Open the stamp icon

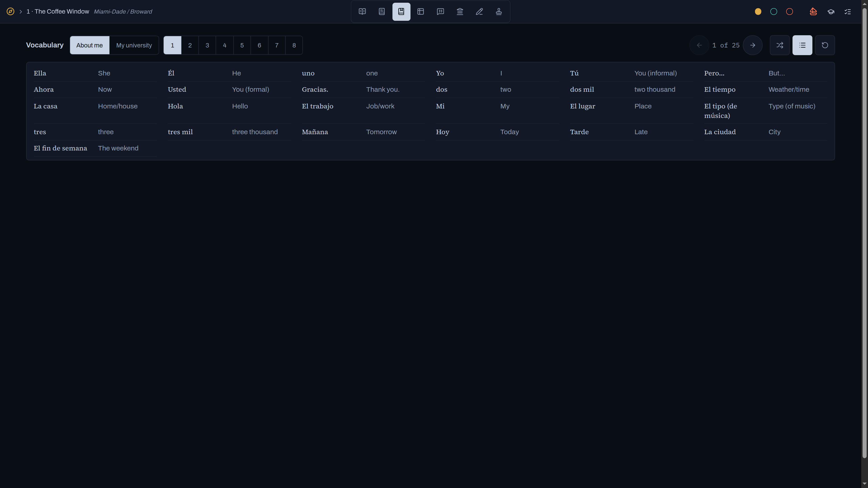[x=499, y=12]
